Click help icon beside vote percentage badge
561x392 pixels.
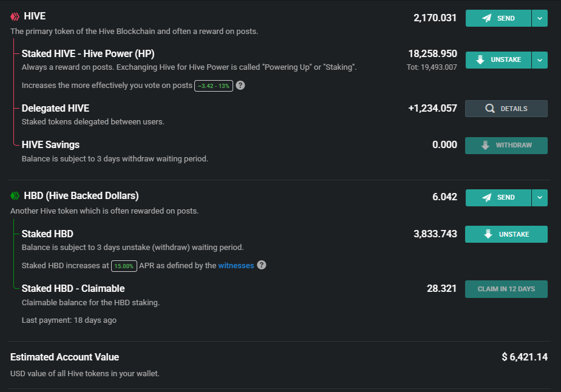coord(240,86)
